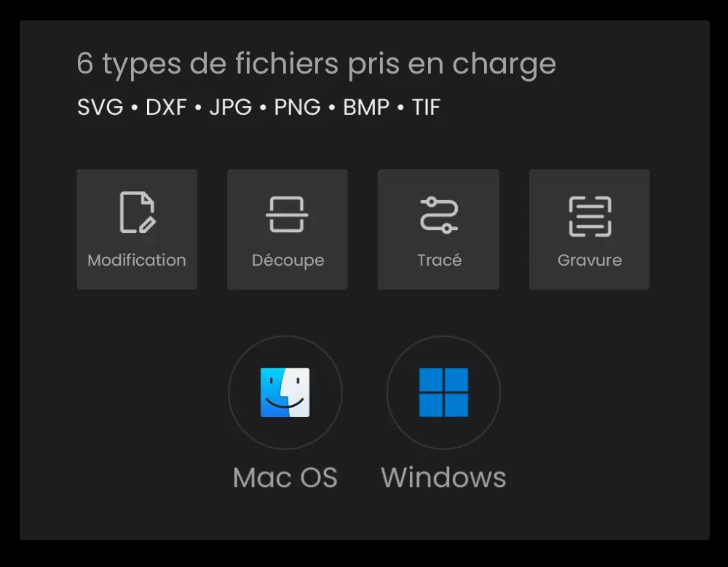Image resolution: width=728 pixels, height=567 pixels.
Task: Click the JPG file format text
Action: click(x=230, y=107)
